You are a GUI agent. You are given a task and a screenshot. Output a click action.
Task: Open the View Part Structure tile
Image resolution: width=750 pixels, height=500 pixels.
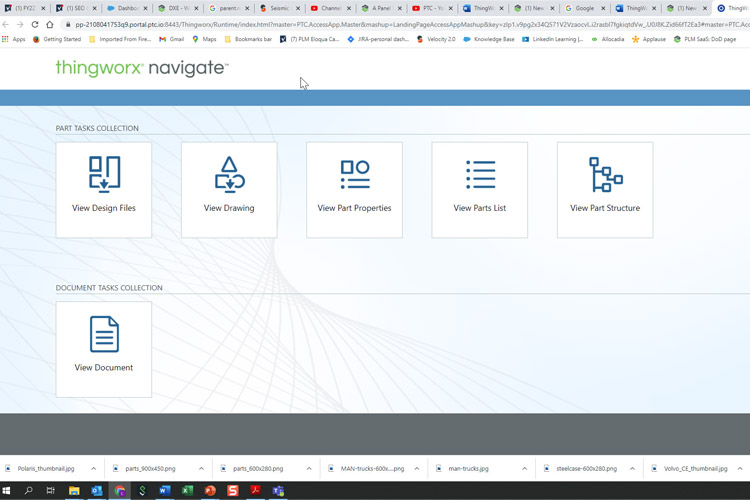604,189
